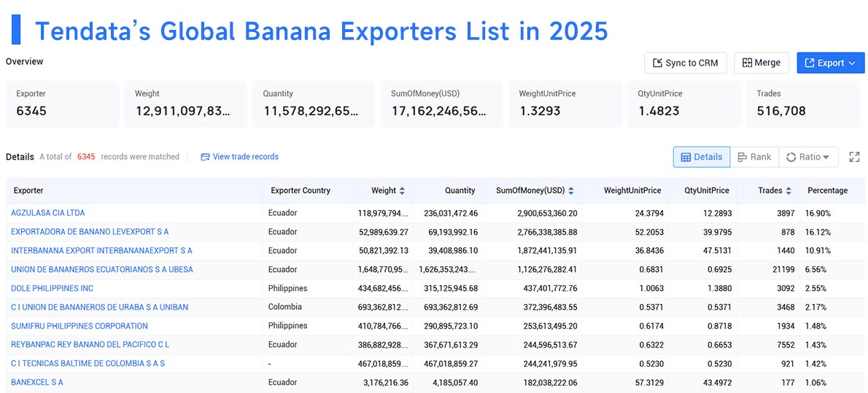Click percentage 16.90% in AGZULASA row
Viewport: 868px width, 393px height.
818,213
